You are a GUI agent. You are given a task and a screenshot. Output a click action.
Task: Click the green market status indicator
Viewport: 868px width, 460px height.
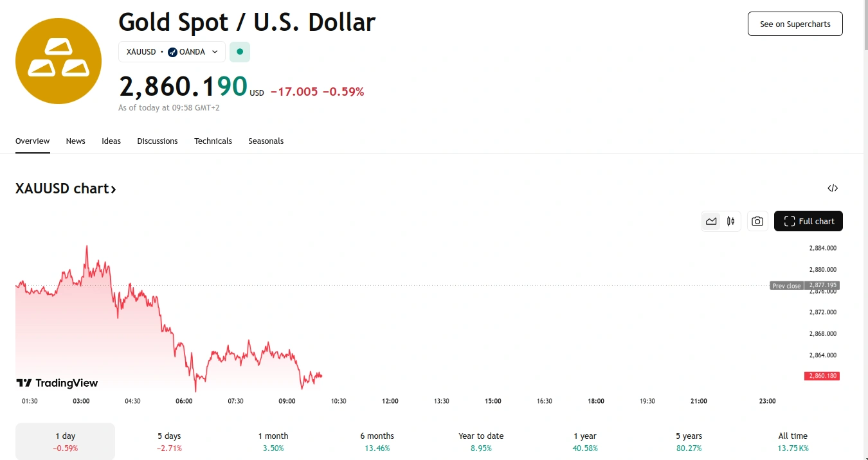[x=240, y=52]
